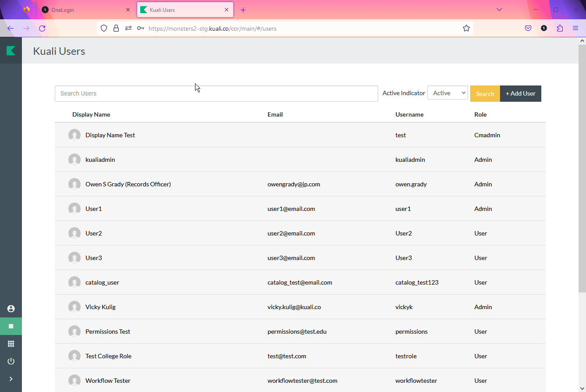Viewport: 586px width, 392px height.
Task: Open the Vicky Kulig user row
Action: coord(100,307)
